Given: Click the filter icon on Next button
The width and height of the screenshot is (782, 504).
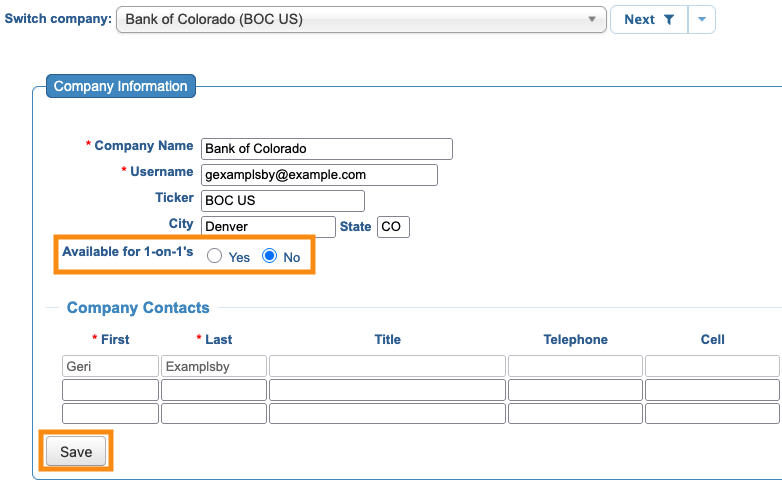Looking at the screenshot, I should 669,19.
